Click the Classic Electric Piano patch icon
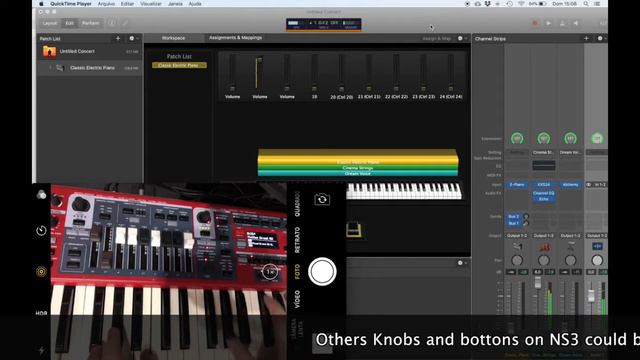Screen dimensions: 640x360 click(60, 68)
